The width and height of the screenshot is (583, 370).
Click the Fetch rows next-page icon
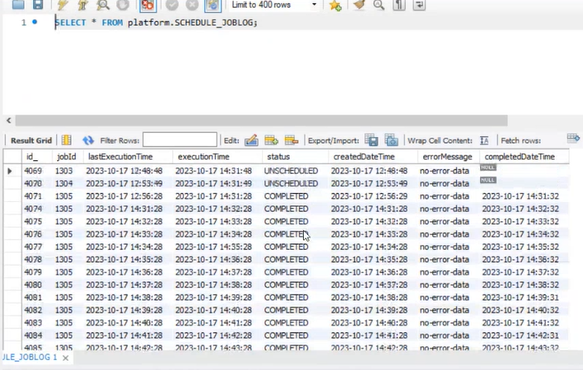[x=573, y=138]
